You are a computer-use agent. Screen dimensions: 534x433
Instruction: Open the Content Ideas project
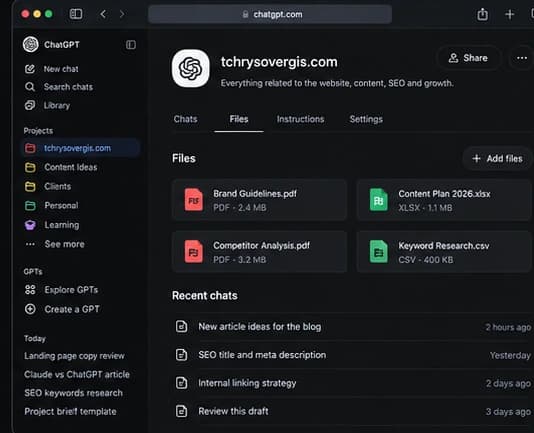click(70, 167)
